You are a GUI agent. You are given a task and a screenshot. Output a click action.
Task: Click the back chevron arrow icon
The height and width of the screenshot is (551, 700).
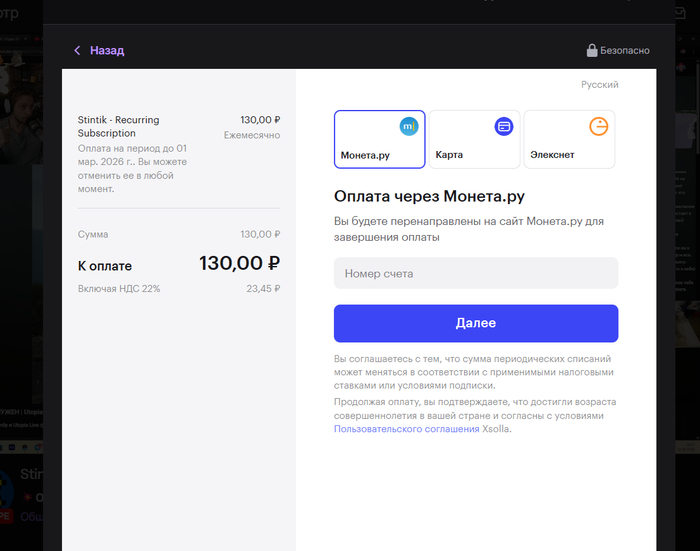pos(77,50)
